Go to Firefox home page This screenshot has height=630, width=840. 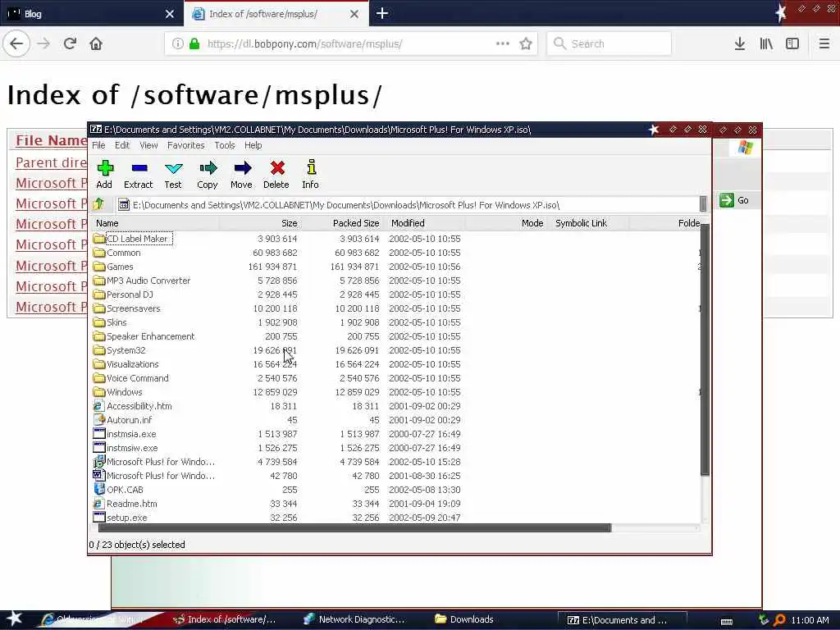(x=96, y=44)
